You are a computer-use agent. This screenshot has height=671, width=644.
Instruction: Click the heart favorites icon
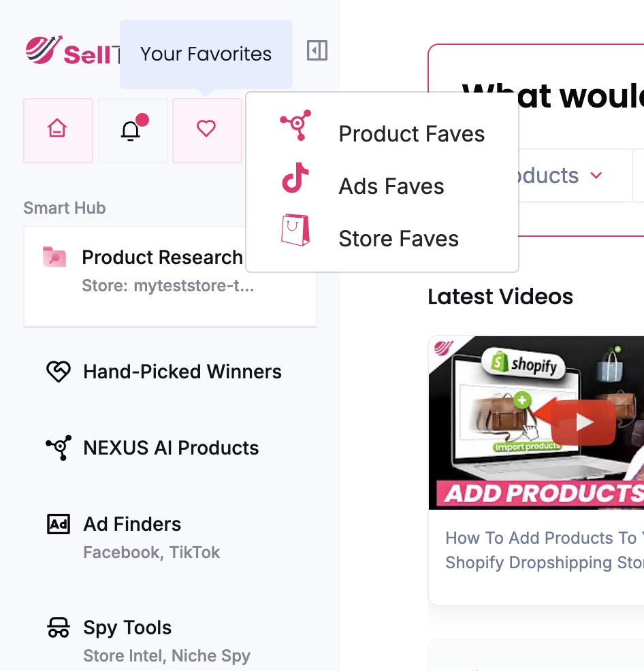pyautogui.click(x=207, y=130)
